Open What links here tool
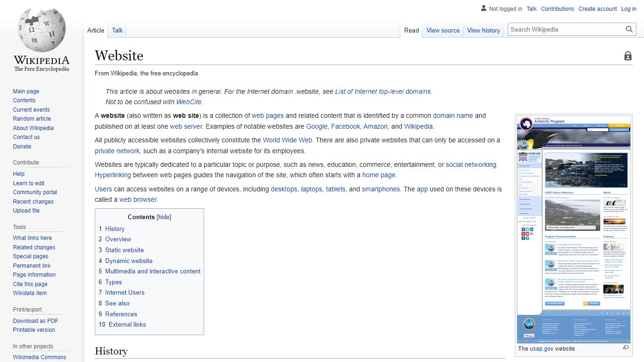 click(33, 238)
